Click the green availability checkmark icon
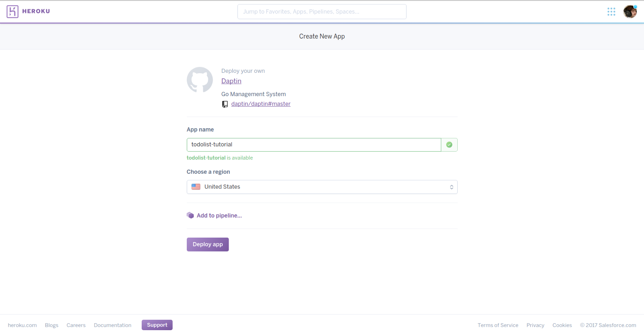 click(x=449, y=145)
